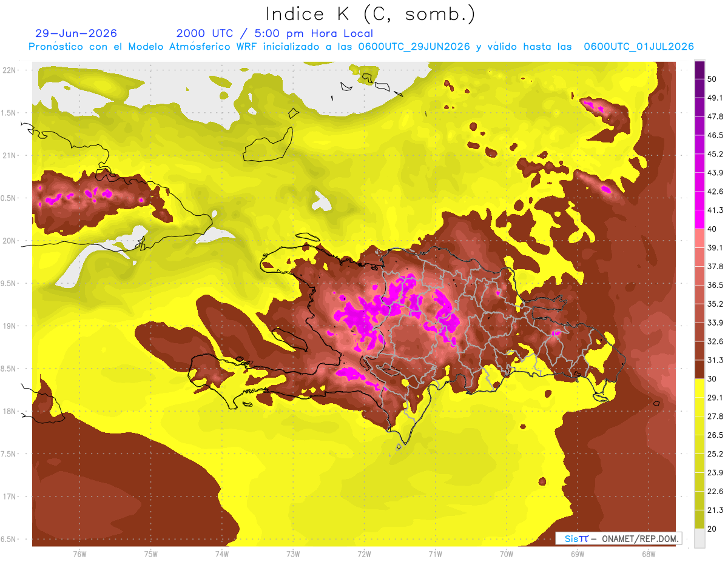
Task: Click the '35.2' legend value
Action: pos(715,304)
